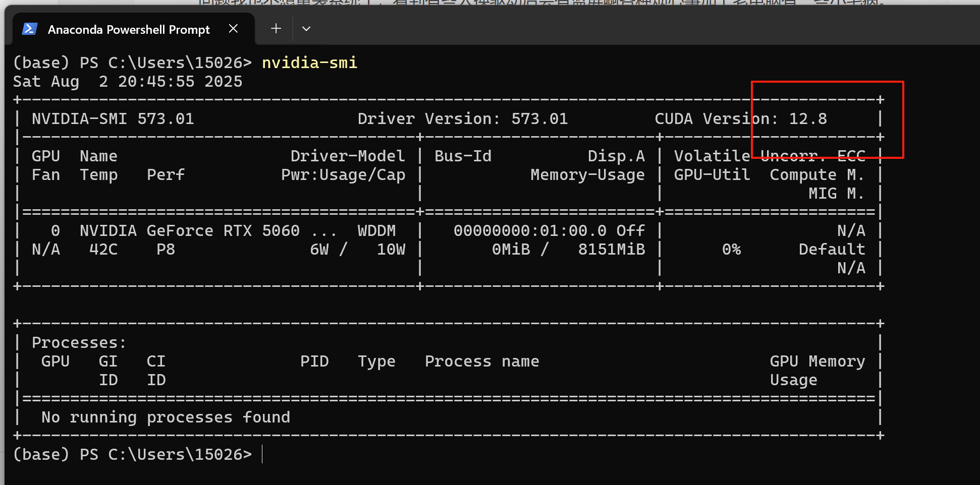Click the GPU Memory Usage column header
The height and width of the screenshot is (485, 980).
(818, 371)
